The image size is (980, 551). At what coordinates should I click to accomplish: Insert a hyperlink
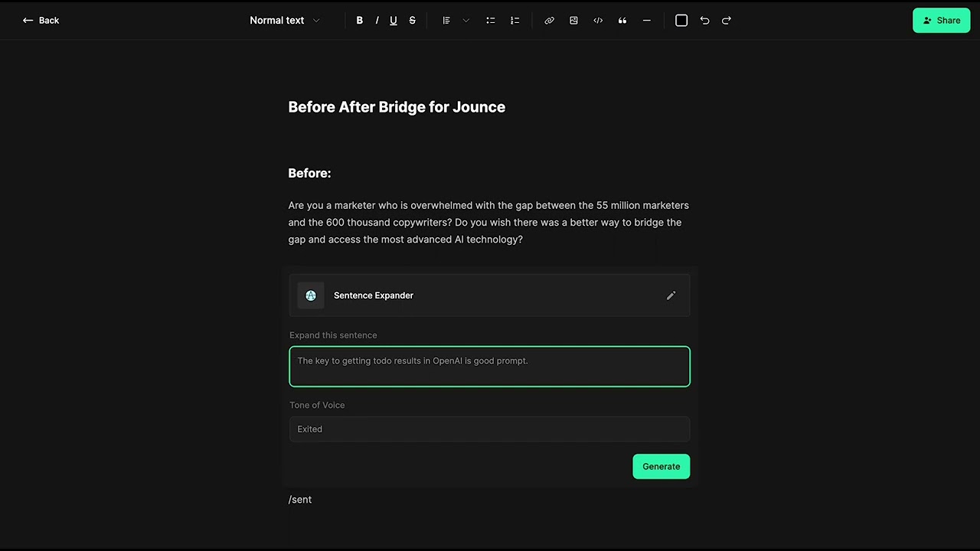tap(549, 21)
